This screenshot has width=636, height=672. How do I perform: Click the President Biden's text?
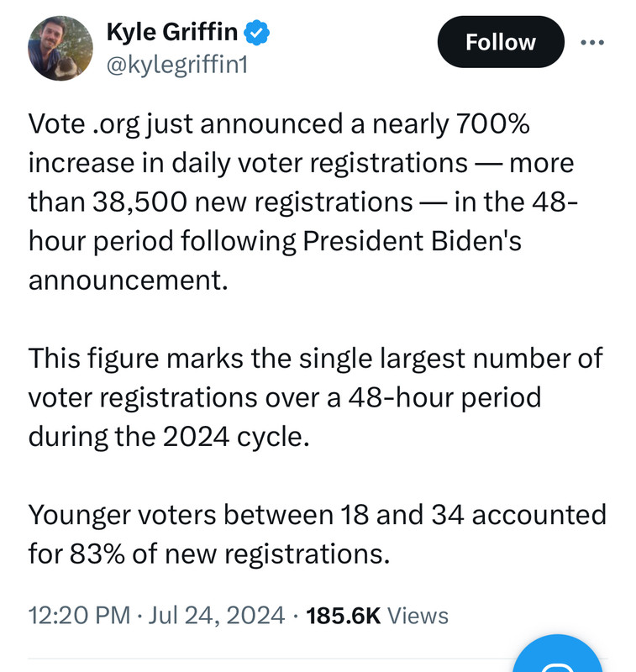[412, 241]
